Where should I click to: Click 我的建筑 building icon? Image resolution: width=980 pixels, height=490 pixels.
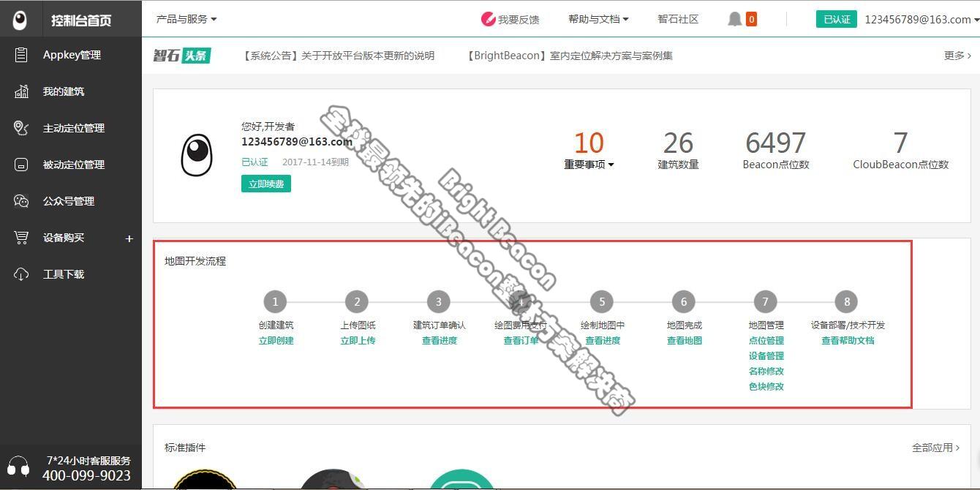pos(21,91)
